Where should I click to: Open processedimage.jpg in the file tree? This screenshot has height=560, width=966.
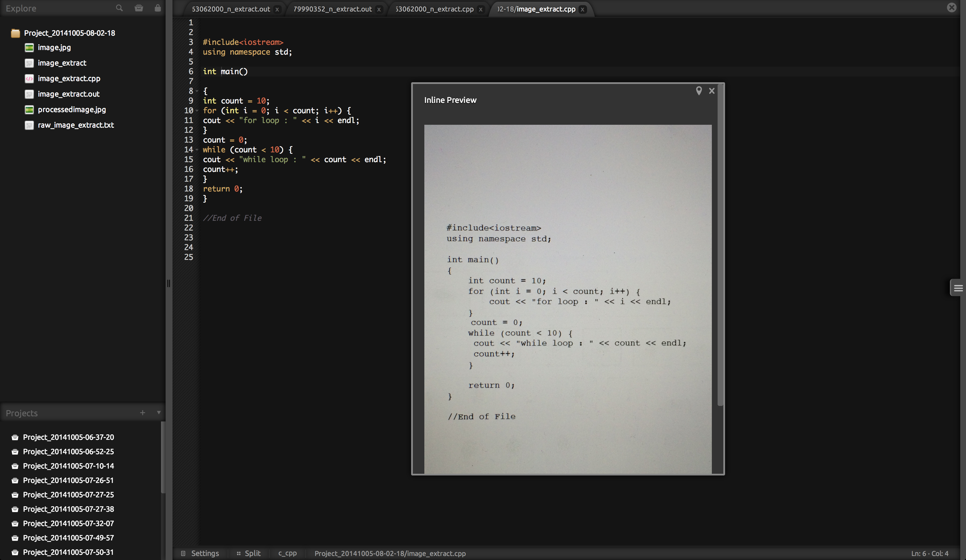click(72, 110)
